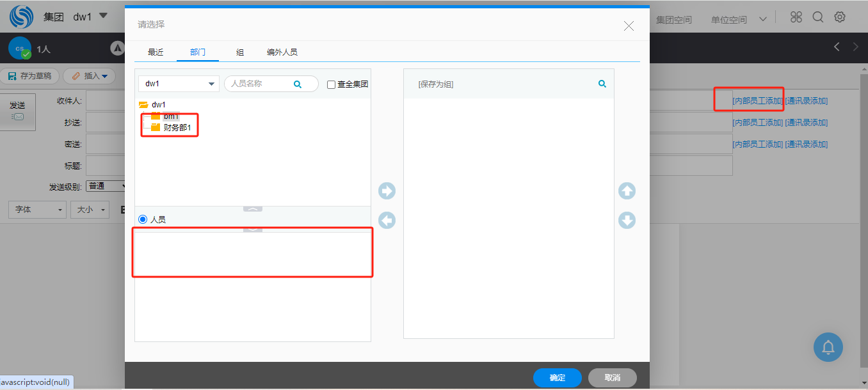Confirm with the 确定 button
Screen dimensions: 868x390
pyautogui.click(x=558, y=378)
